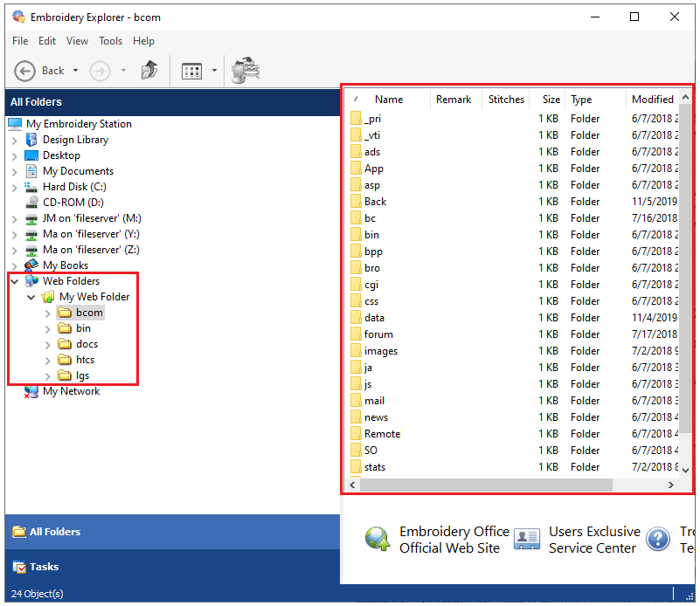The image size is (700, 606).
Task: Click the My Embroidery Station computer icon
Action: [x=15, y=124]
